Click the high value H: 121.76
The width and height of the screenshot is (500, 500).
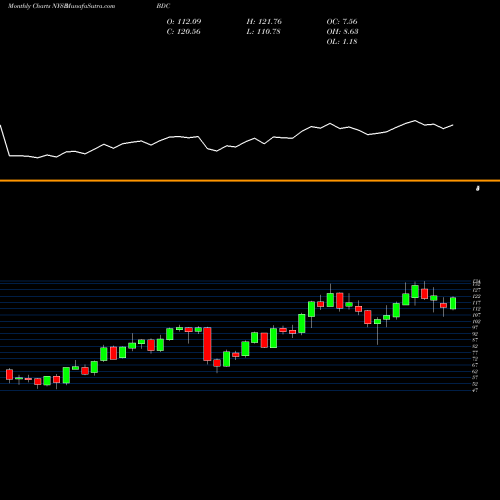tap(264, 22)
